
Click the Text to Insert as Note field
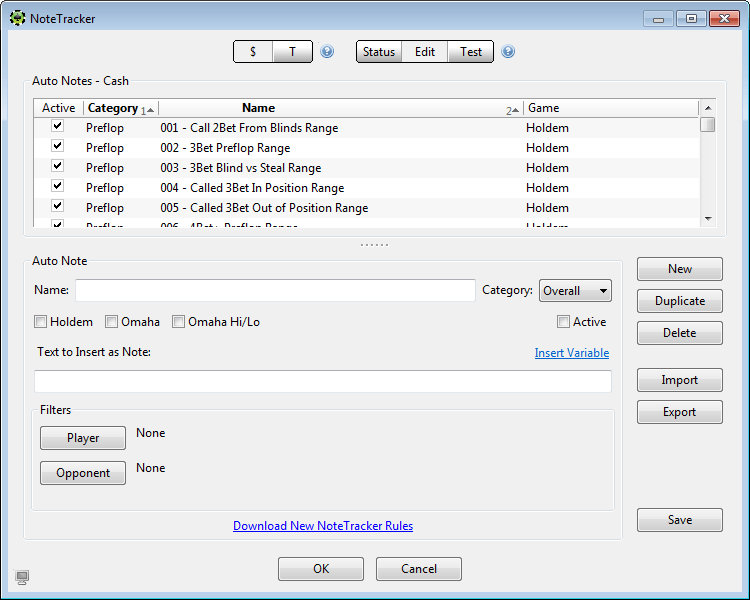coord(323,381)
